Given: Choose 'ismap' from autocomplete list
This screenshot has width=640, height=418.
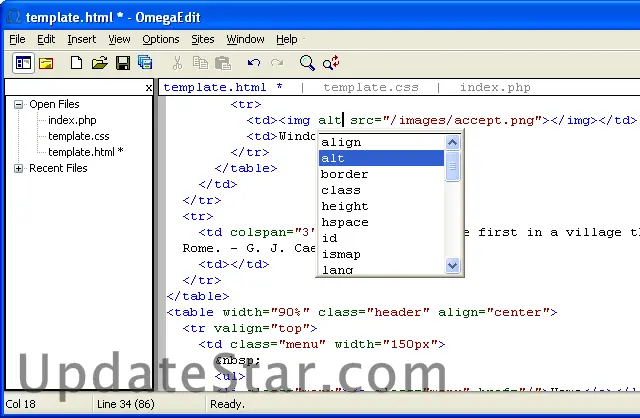Looking at the screenshot, I should (381, 254).
